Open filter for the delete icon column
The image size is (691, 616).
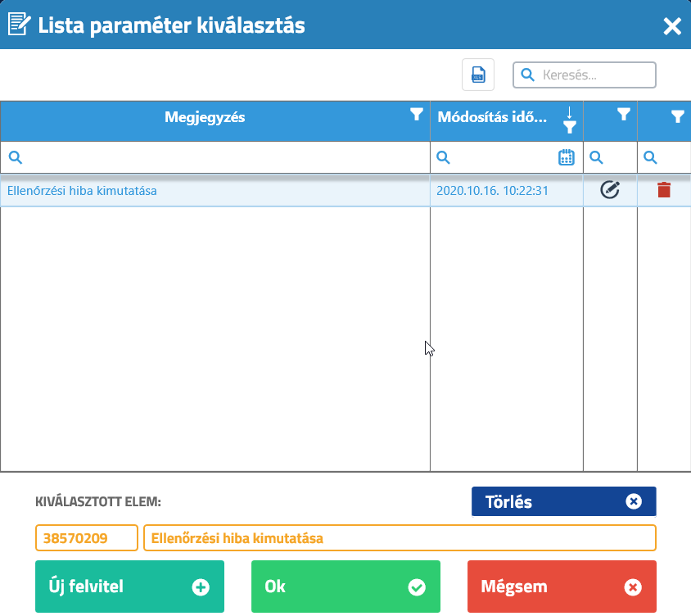(x=678, y=116)
